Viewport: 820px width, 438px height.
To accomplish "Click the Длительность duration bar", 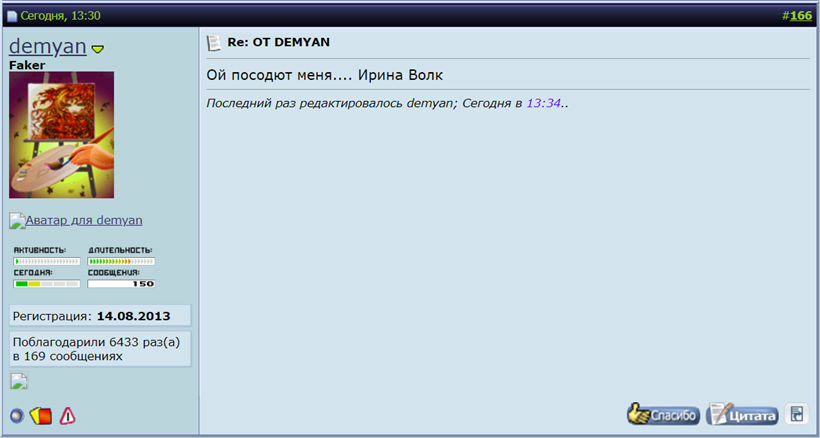I will tap(121, 261).
